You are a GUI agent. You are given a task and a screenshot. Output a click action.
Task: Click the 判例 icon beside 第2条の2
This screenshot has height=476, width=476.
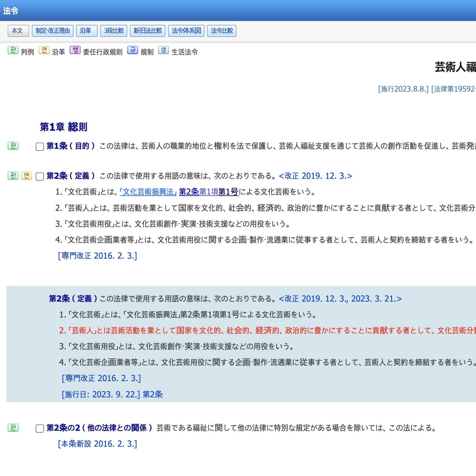(13, 428)
